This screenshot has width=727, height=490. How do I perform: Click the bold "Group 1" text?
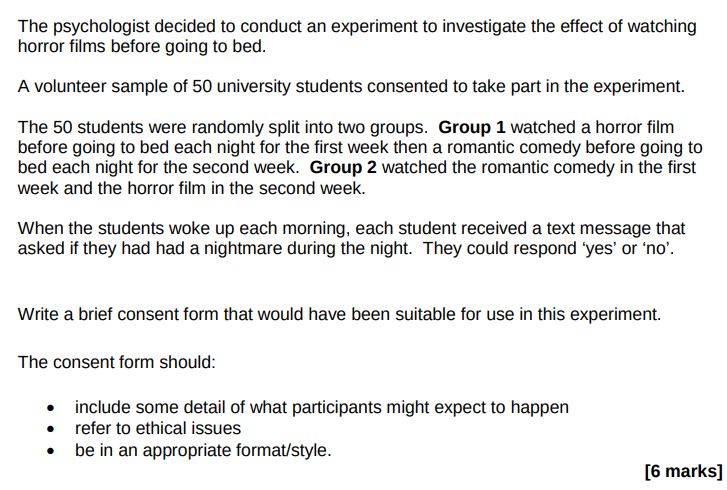tap(472, 127)
